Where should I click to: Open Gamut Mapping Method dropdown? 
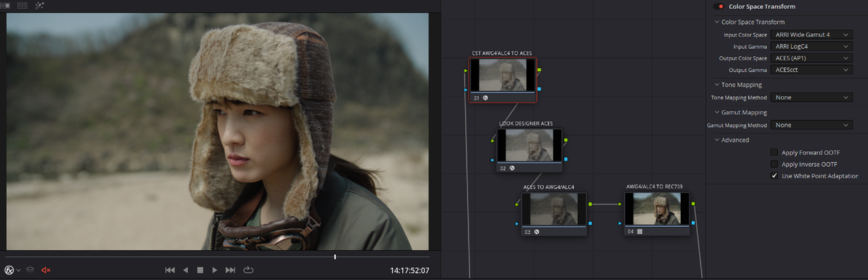point(811,125)
